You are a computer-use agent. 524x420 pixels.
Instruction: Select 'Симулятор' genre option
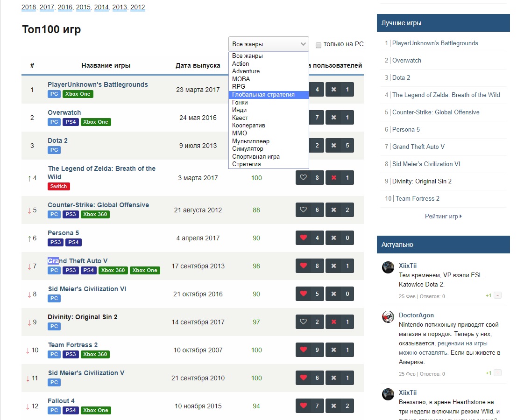(x=269, y=148)
